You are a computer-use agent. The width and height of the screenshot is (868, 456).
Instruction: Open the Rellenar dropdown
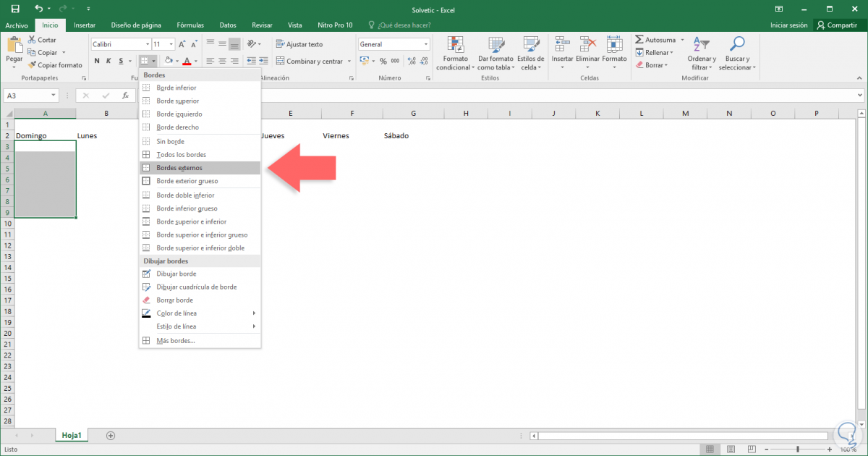pos(654,52)
